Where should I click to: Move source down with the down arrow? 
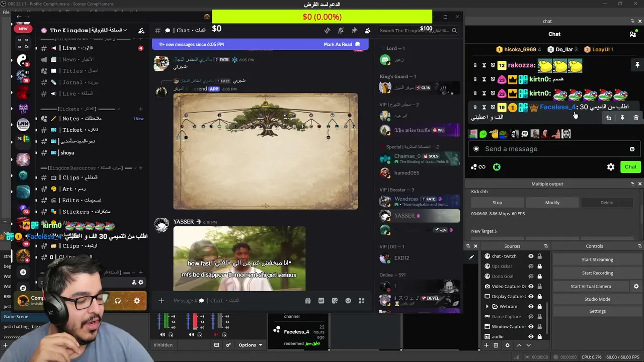click(528, 345)
